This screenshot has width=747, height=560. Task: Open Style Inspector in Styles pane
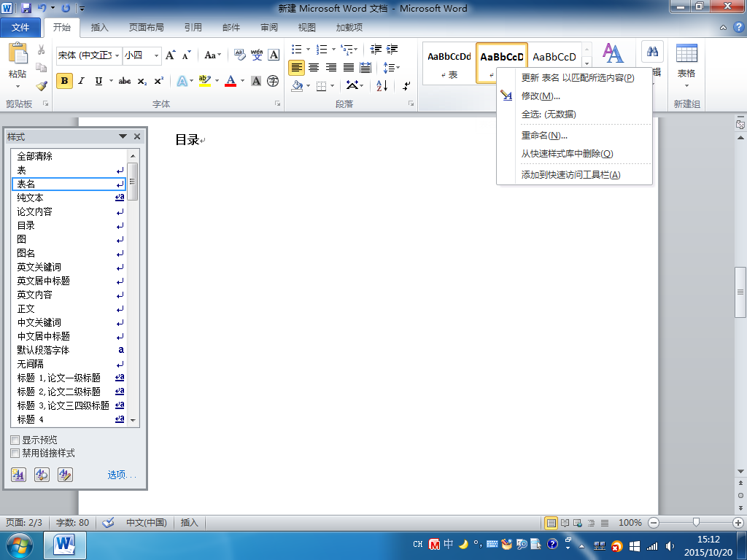(42, 474)
